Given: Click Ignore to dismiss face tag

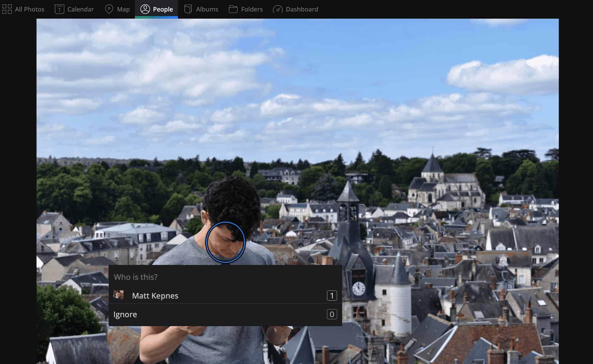Looking at the screenshot, I should [125, 314].
